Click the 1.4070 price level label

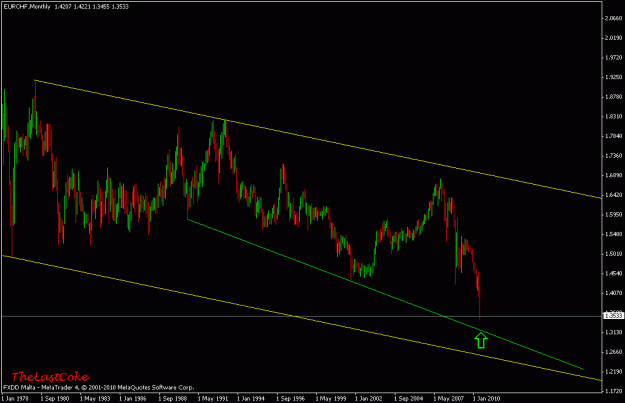613,293
